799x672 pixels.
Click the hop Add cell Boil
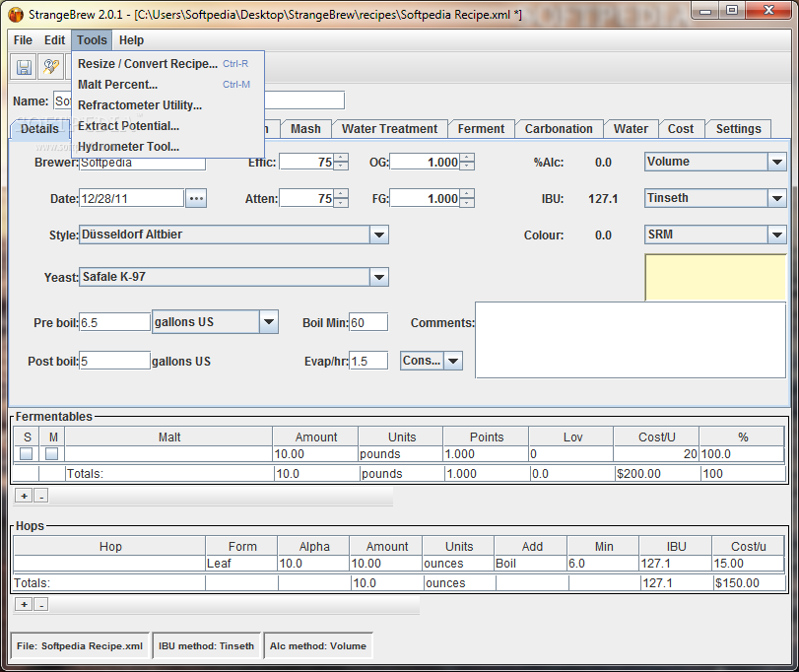coord(530,564)
